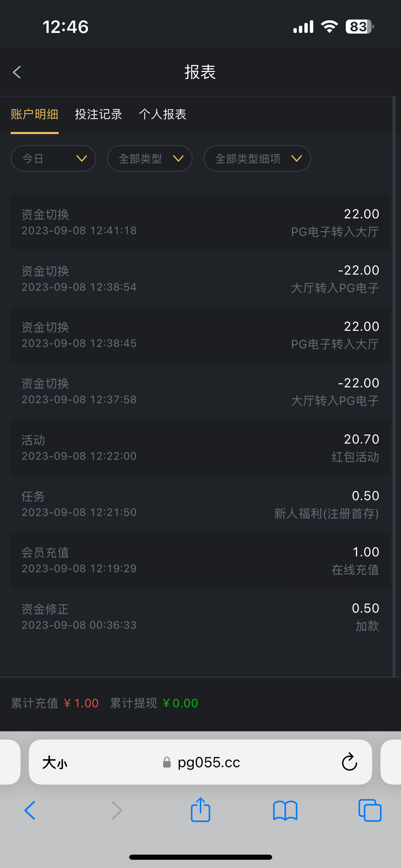The width and height of the screenshot is (401, 868).
Task: Open the 红包活动 20.70 record
Action: (x=200, y=448)
